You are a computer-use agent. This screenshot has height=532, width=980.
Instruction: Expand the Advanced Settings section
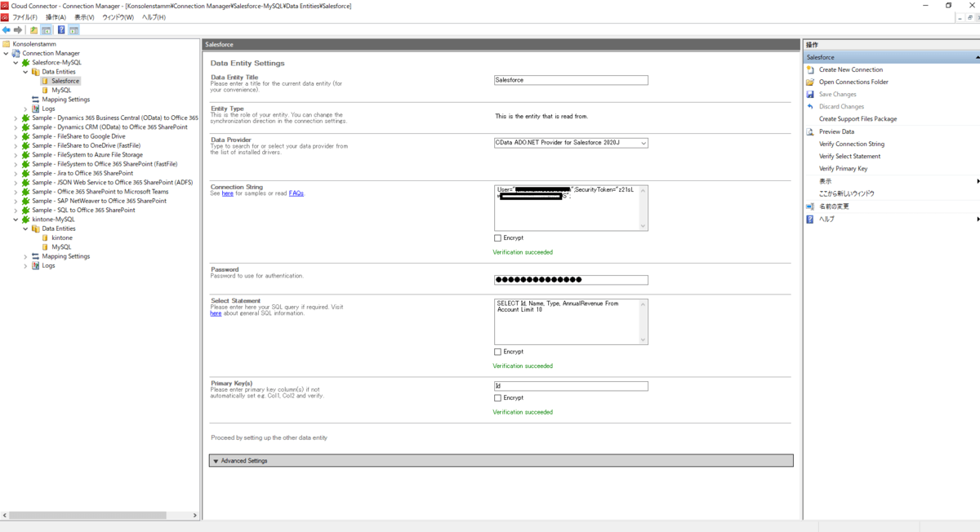[501, 461]
